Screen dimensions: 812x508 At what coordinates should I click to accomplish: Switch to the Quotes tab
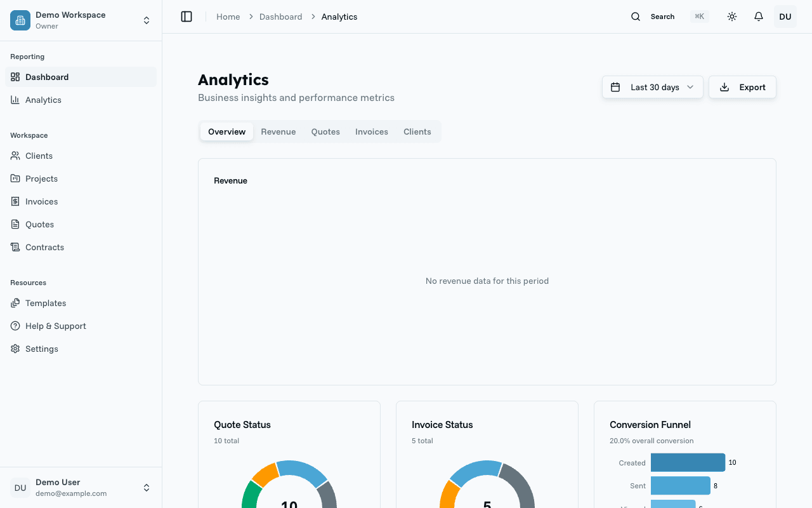(x=325, y=131)
